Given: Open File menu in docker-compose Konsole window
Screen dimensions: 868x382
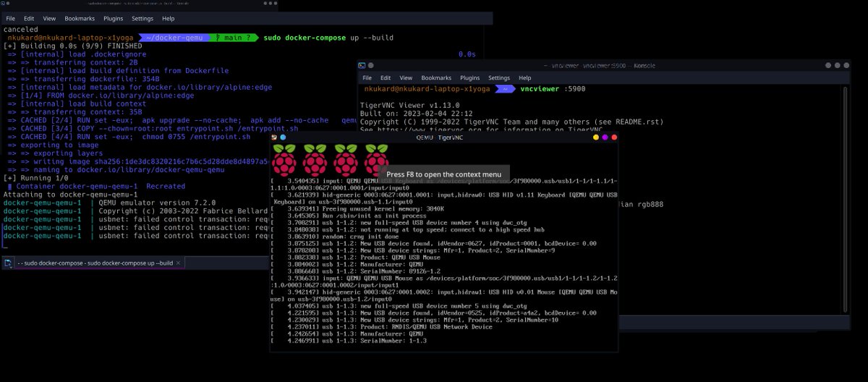Looking at the screenshot, I should 10,18.
